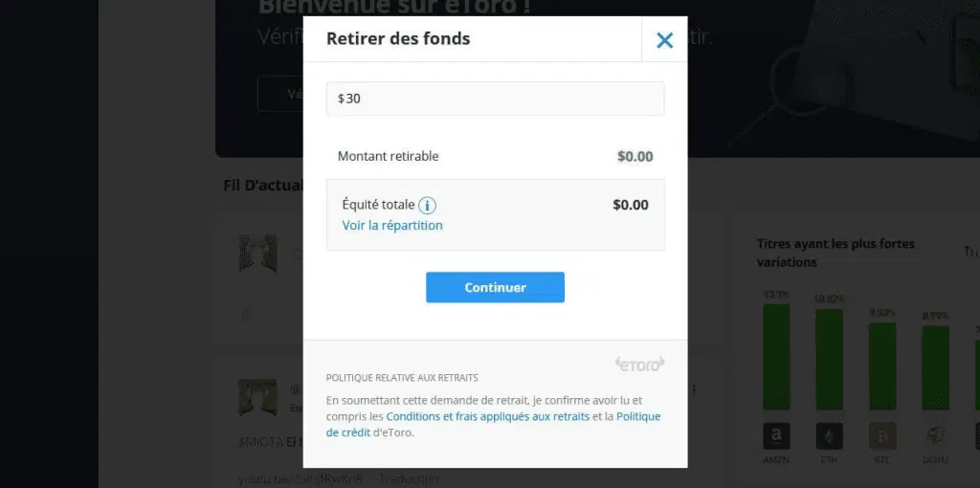
Task: Close the Retirer des fonds dialog
Action: click(664, 40)
